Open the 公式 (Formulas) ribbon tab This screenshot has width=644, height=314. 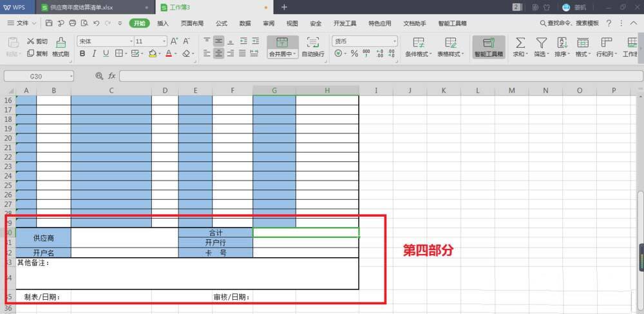222,23
